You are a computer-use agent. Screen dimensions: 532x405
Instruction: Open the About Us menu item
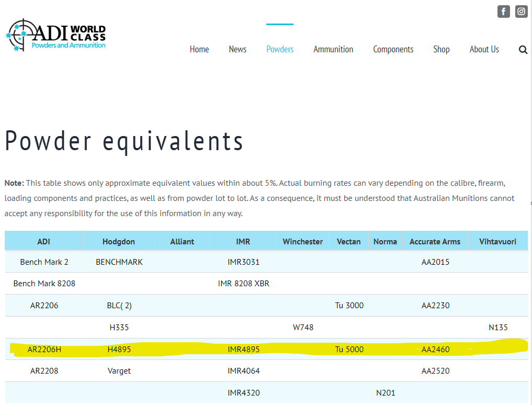(x=484, y=49)
